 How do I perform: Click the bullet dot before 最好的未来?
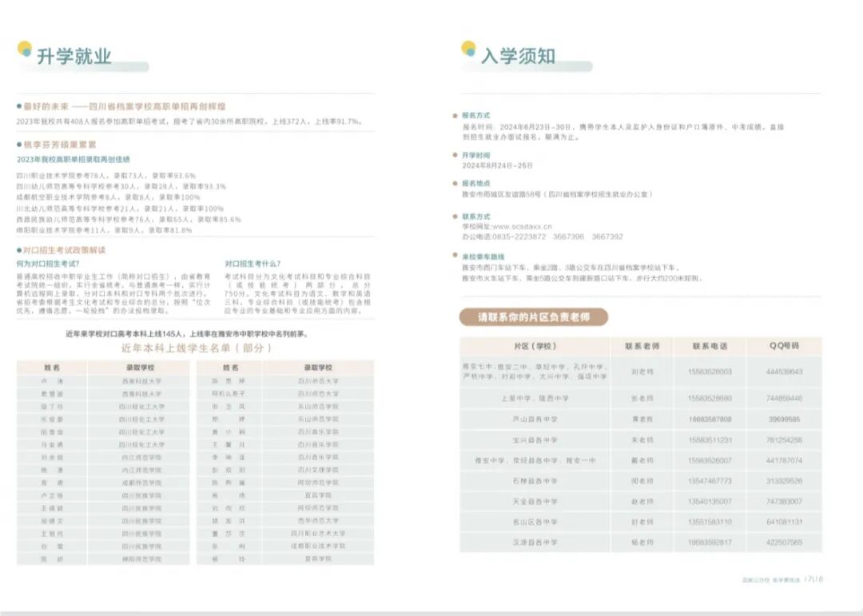pyautogui.click(x=19, y=106)
